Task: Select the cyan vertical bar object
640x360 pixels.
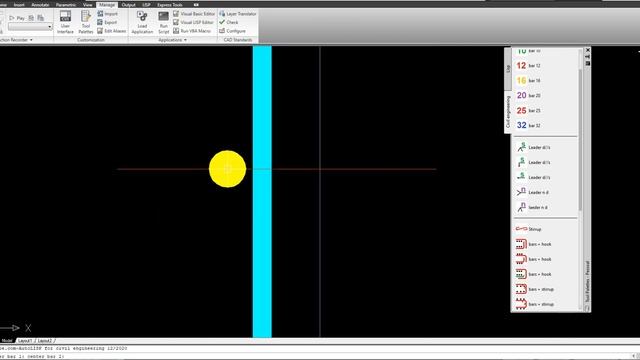Action: coord(262,191)
